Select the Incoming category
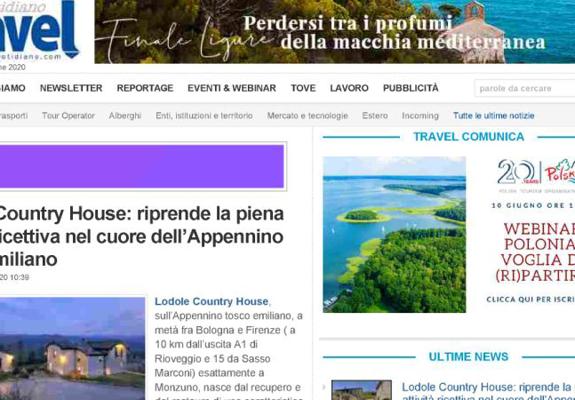 [x=420, y=116]
